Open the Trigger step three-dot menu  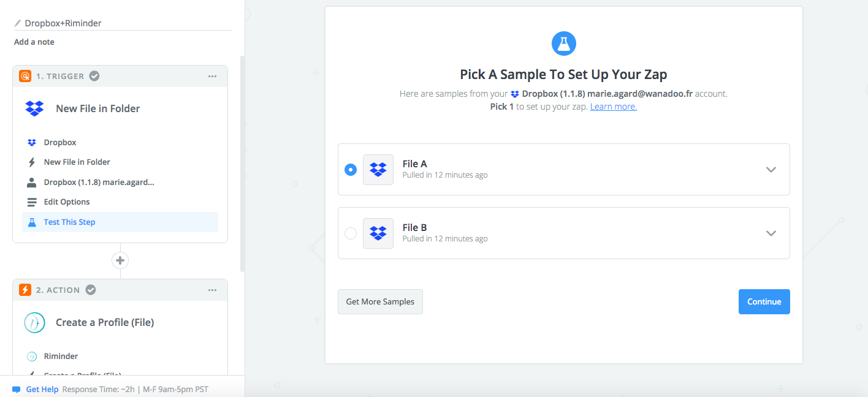(x=212, y=76)
